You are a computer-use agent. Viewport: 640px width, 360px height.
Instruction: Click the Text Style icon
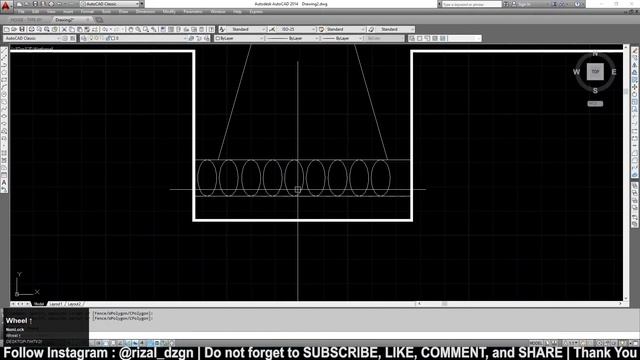[222, 29]
